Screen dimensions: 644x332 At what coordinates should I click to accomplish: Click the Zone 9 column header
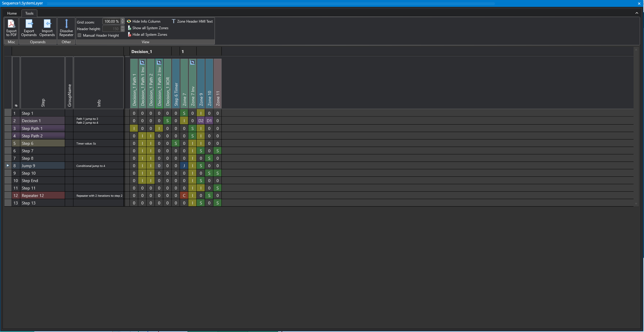click(x=201, y=83)
